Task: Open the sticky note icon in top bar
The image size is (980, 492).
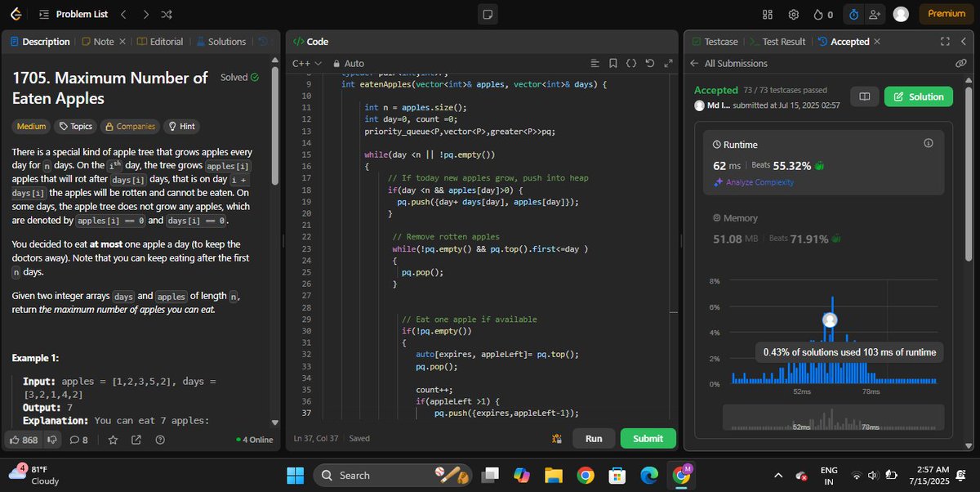Action: click(x=488, y=14)
